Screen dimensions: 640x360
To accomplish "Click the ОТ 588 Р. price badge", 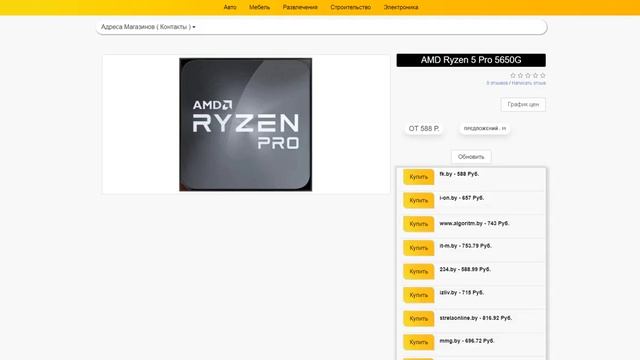I will (x=424, y=129).
